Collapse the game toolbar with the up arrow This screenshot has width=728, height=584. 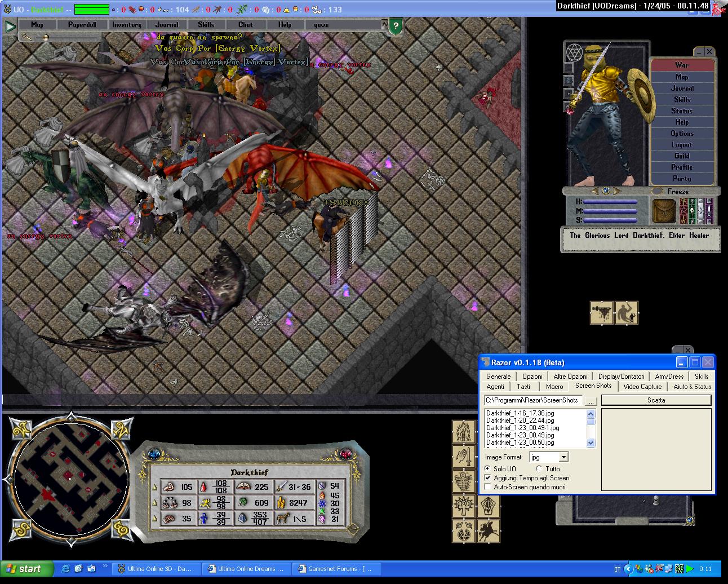(x=385, y=25)
